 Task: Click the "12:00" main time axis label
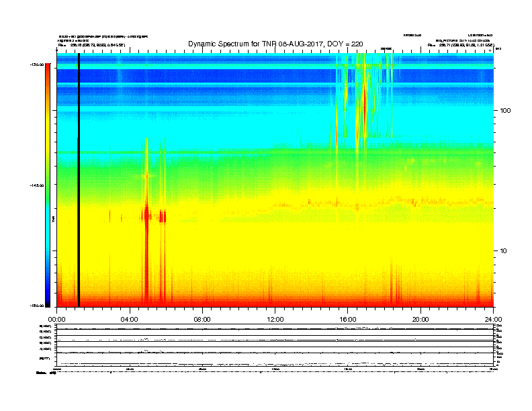[275, 320]
